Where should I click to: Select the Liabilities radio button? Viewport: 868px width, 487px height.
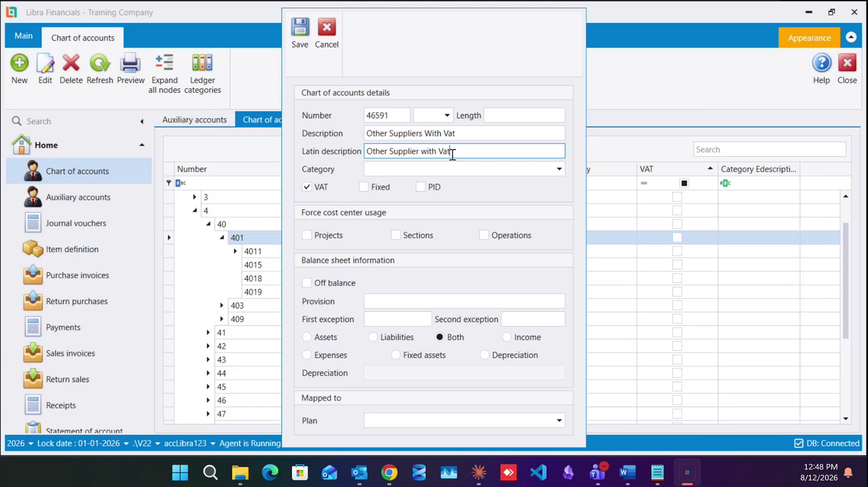(373, 337)
